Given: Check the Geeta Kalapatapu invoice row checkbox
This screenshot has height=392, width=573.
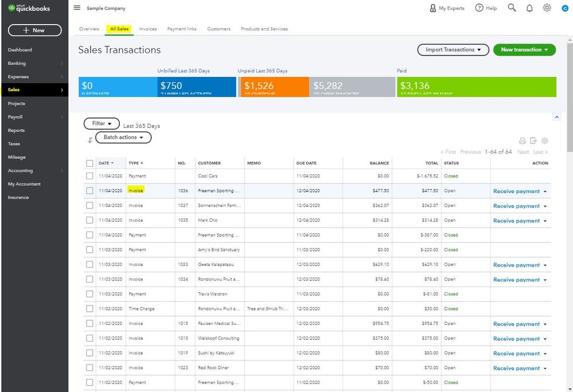Looking at the screenshot, I should pyautogui.click(x=89, y=264).
